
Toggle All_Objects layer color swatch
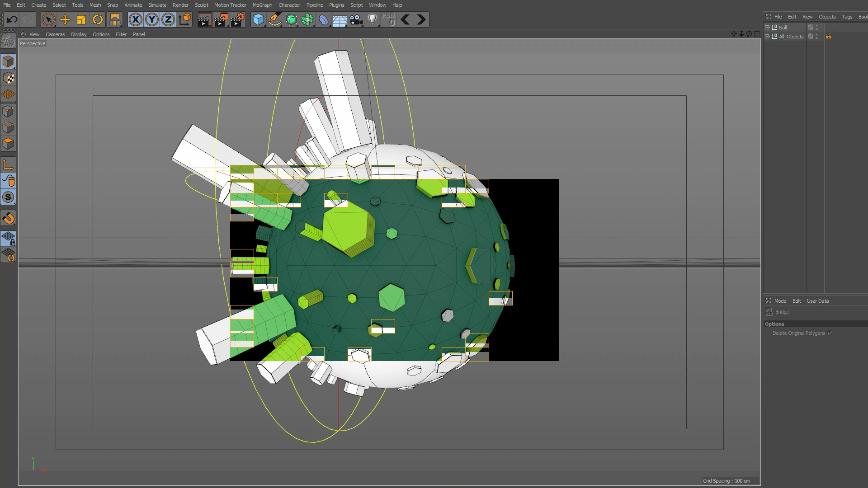pyautogui.click(x=811, y=36)
